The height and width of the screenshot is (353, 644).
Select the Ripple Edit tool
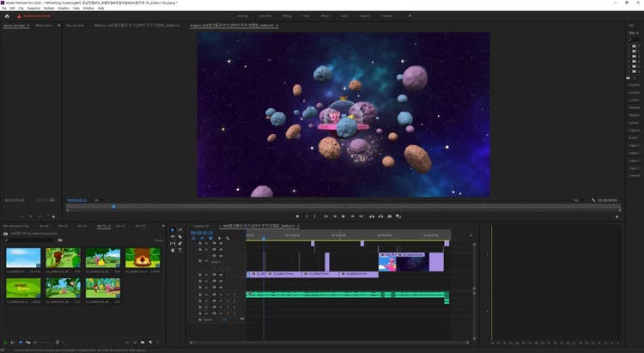[x=173, y=237]
